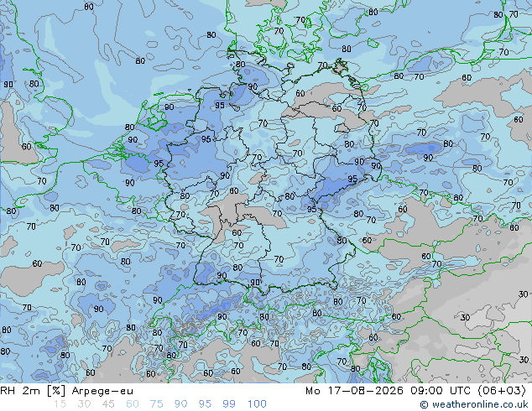Click the legend value 75

[156, 404]
